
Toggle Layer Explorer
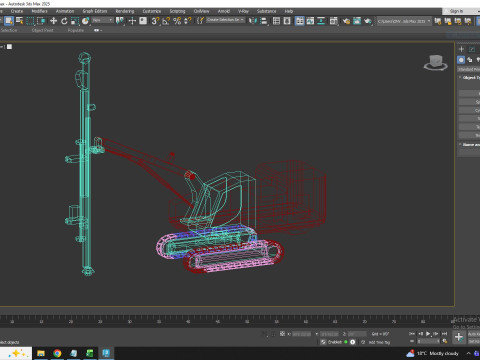tap(287, 21)
